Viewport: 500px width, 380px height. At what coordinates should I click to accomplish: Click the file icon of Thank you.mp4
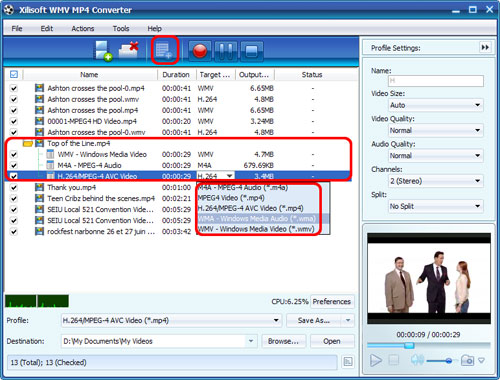(39, 187)
